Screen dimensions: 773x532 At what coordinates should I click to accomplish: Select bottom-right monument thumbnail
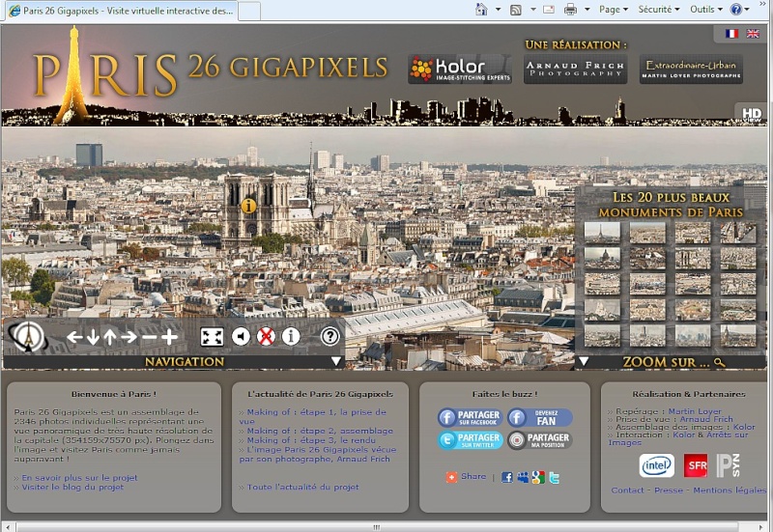[x=738, y=335]
